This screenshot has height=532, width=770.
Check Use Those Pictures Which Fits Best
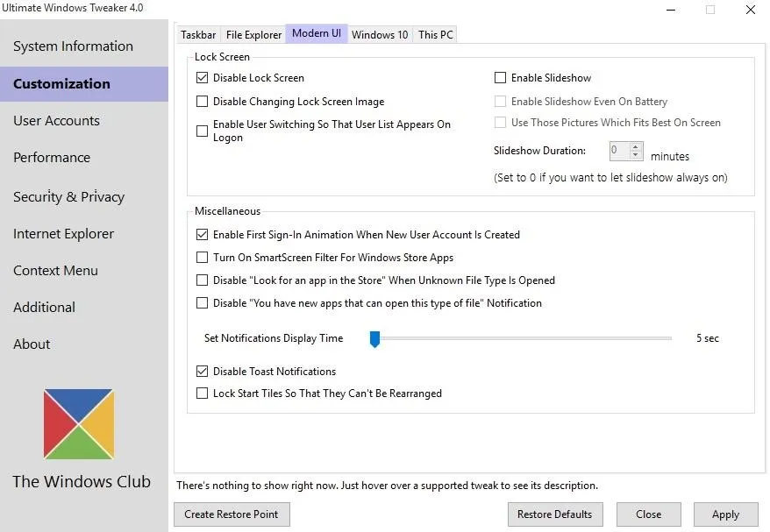500,122
